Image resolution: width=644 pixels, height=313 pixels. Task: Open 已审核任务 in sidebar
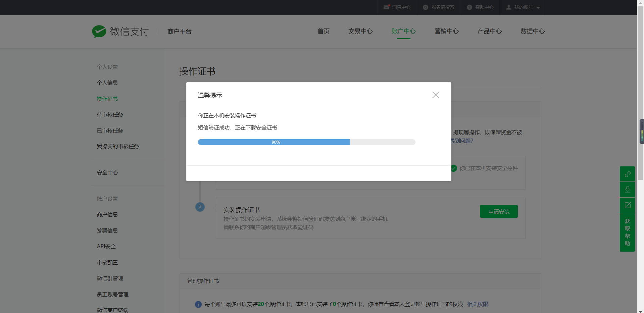point(110,131)
